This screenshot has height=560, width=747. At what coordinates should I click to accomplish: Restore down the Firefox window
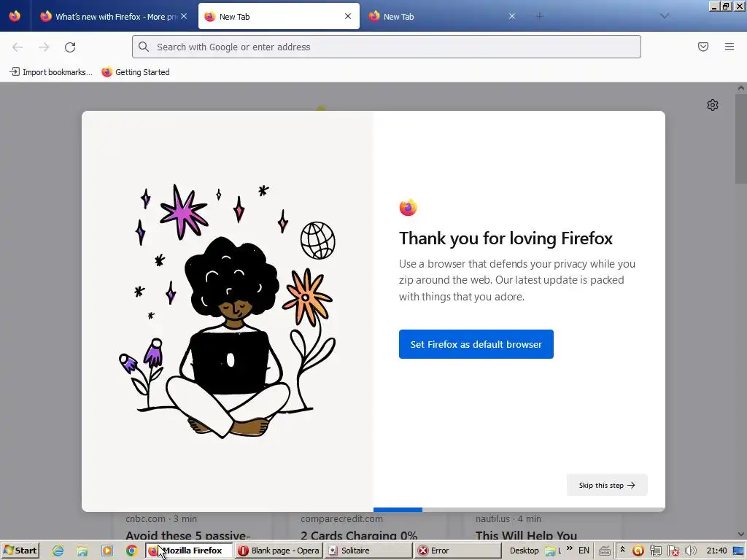726,6
